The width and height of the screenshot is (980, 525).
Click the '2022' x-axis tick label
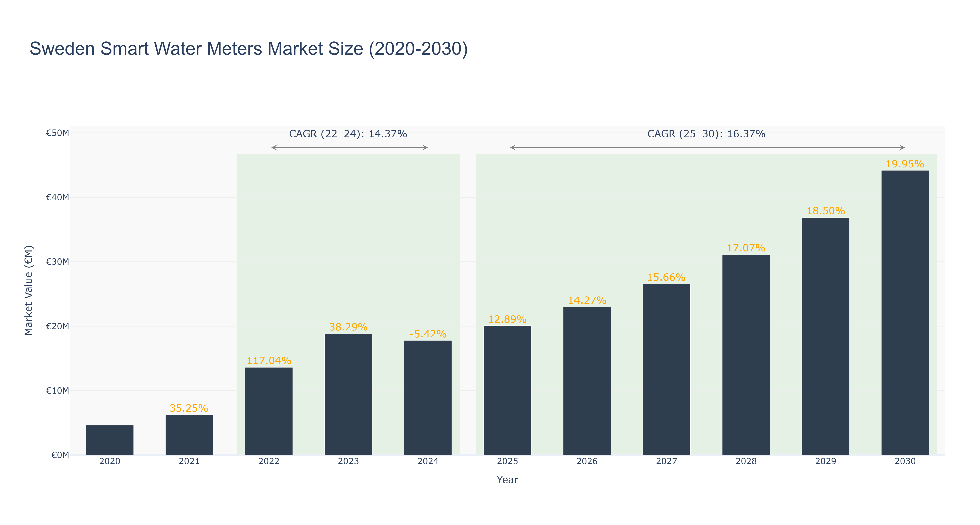(269, 461)
